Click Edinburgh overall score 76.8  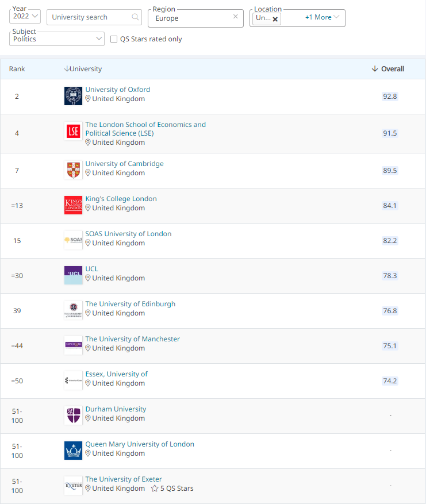(x=390, y=310)
